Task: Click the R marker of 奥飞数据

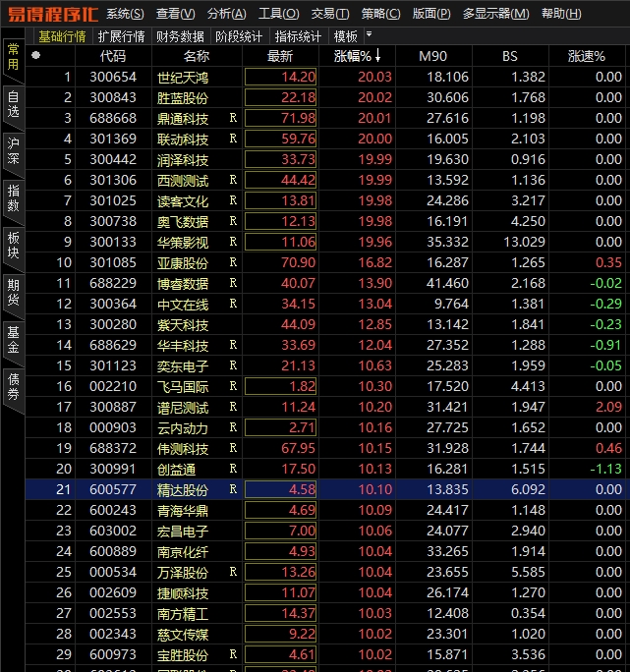Action: point(233,221)
